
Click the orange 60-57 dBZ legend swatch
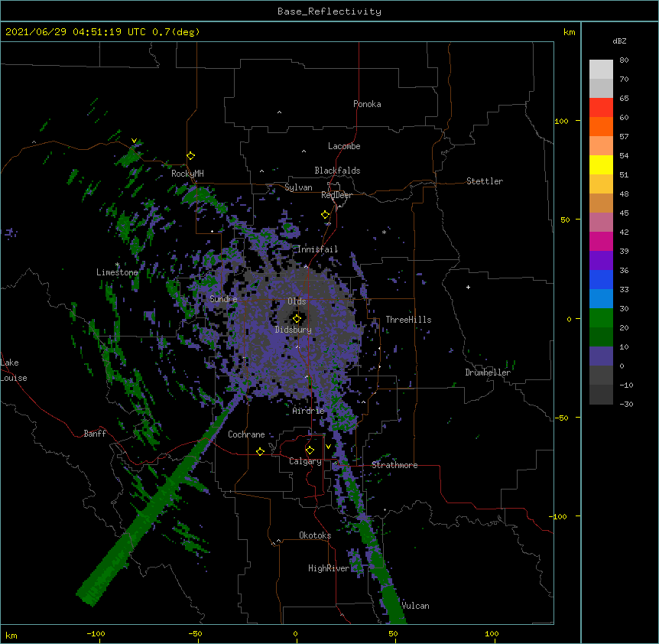pos(601,126)
